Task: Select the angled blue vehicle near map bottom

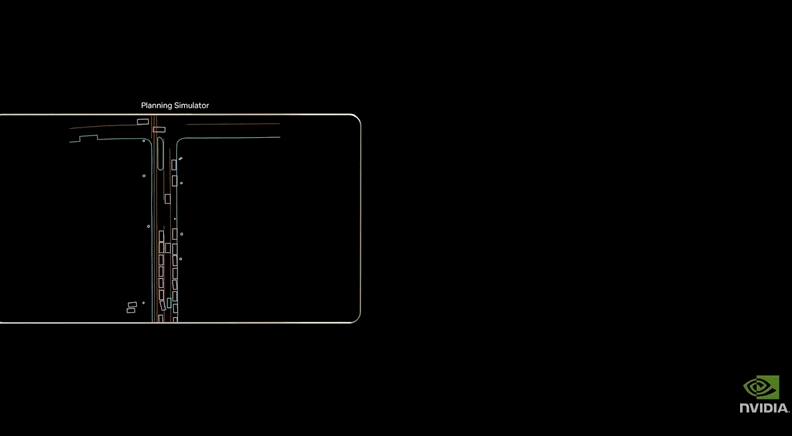Action: [170, 302]
